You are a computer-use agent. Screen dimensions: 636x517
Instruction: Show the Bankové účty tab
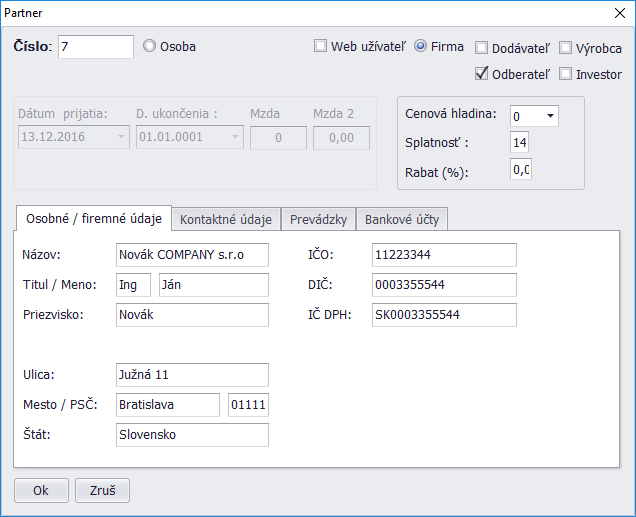tap(402, 219)
